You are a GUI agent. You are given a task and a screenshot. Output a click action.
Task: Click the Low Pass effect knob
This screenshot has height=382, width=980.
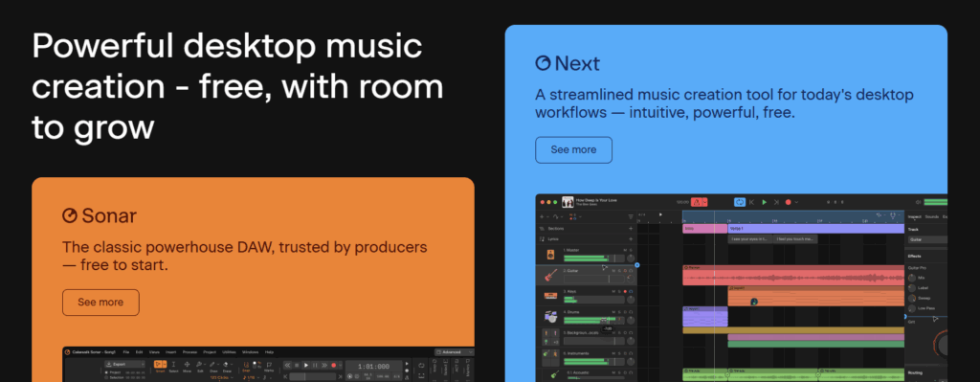(912, 308)
